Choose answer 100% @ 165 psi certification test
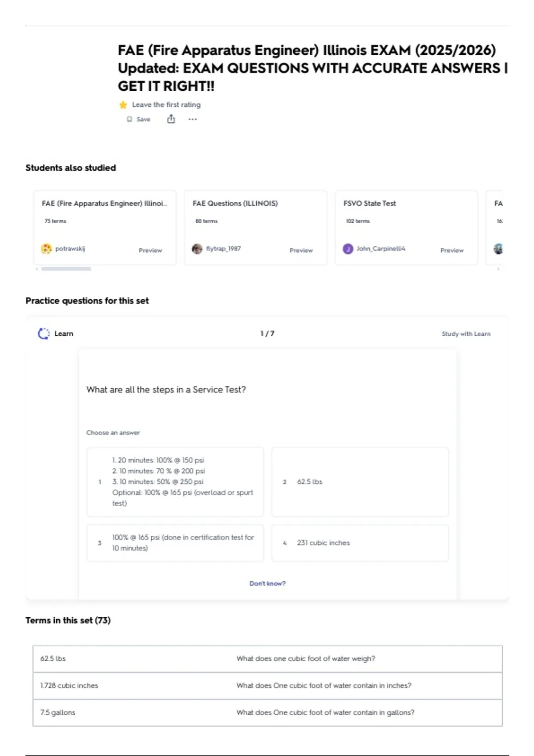The image size is (534, 756). click(x=175, y=543)
